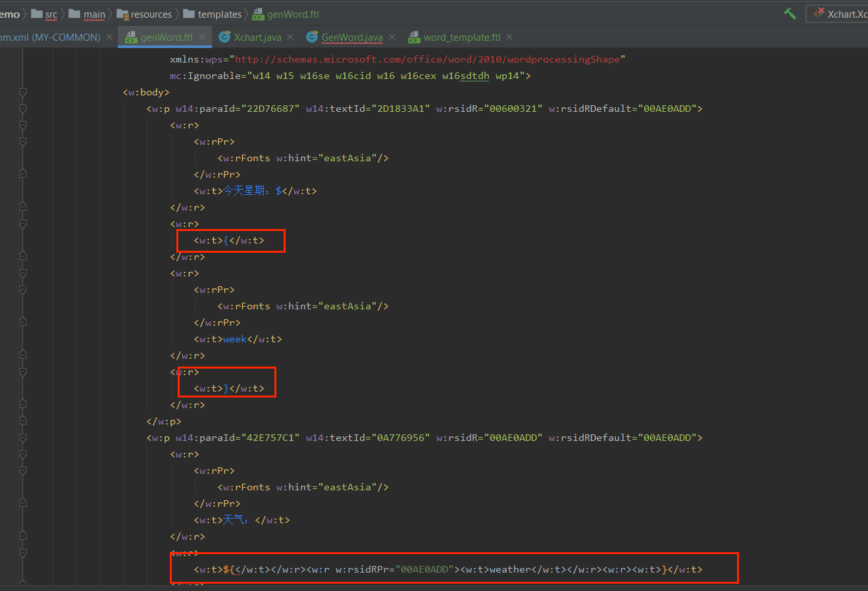Open the Xchart.Xc run configuration selector
Viewport: 868px width, 591px height.
(849, 13)
